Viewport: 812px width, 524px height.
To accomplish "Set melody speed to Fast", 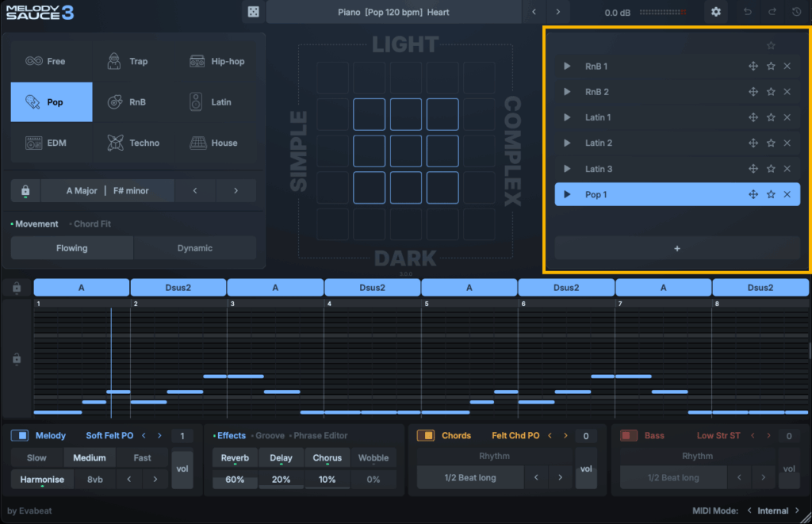I will click(142, 457).
